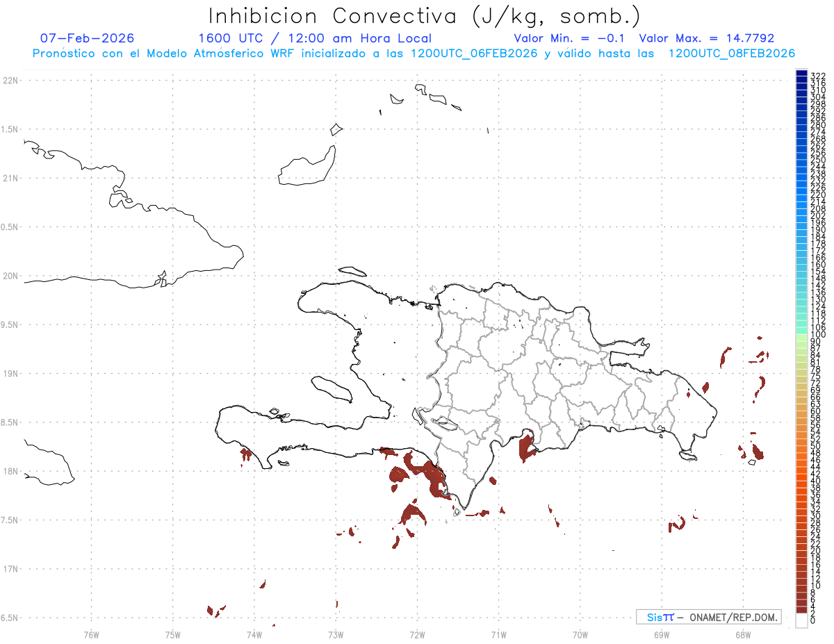This screenshot has width=834, height=644.
Task: Click the "18N" latitude label
Action: [10, 471]
